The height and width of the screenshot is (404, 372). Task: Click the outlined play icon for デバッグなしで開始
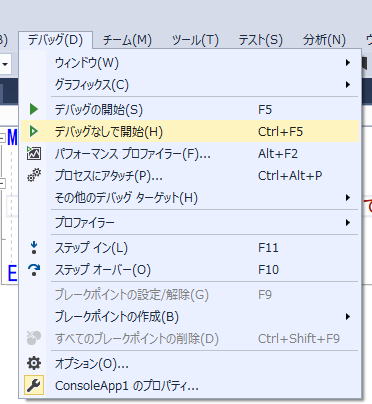[x=34, y=131]
